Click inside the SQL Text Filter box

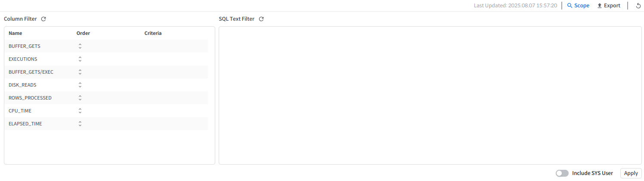[430, 95]
